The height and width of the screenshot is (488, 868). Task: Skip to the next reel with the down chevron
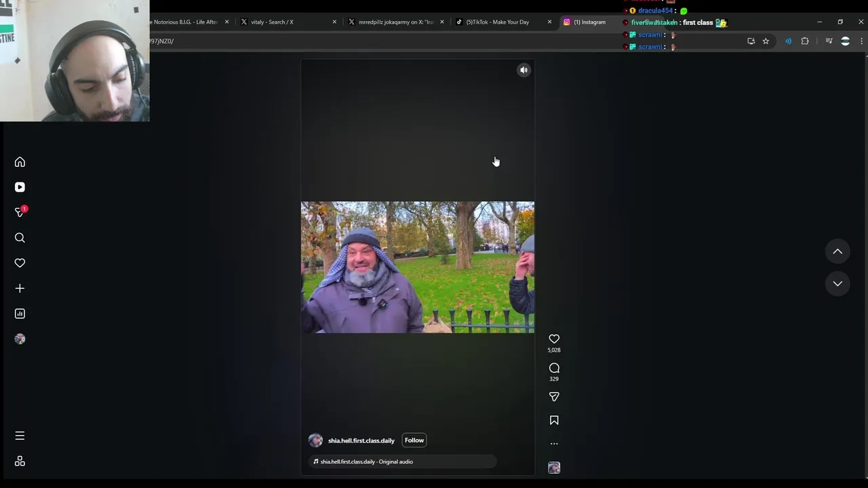pos(837,283)
